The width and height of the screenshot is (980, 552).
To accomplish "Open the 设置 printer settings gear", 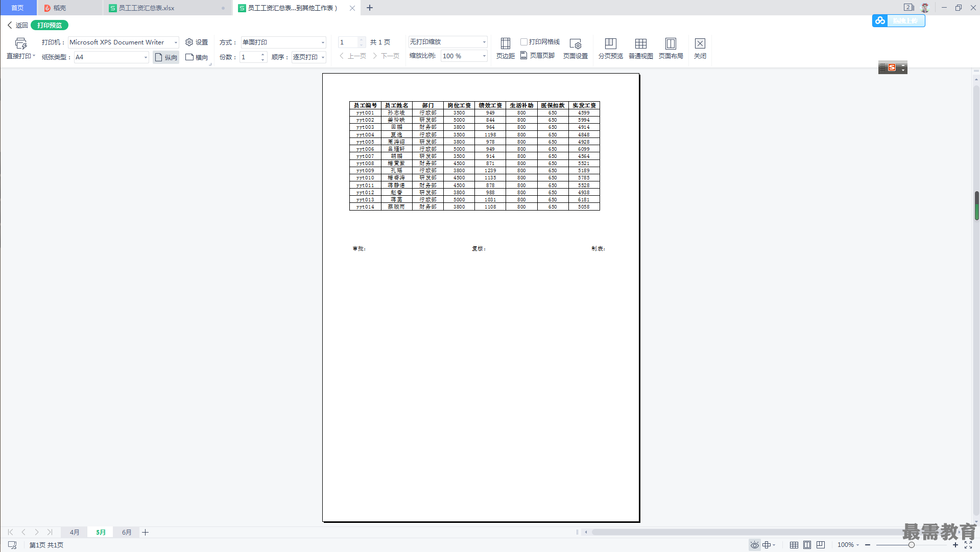I will [x=196, y=42].
